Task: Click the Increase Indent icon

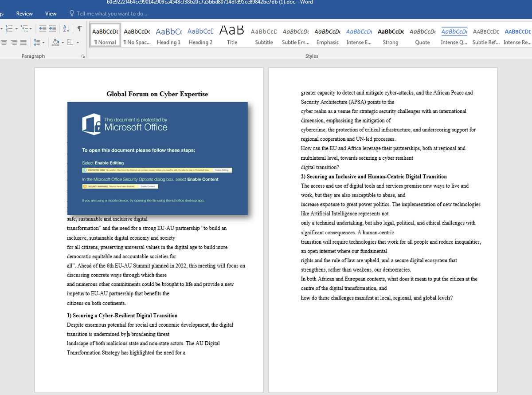Action: click(52, 29)
